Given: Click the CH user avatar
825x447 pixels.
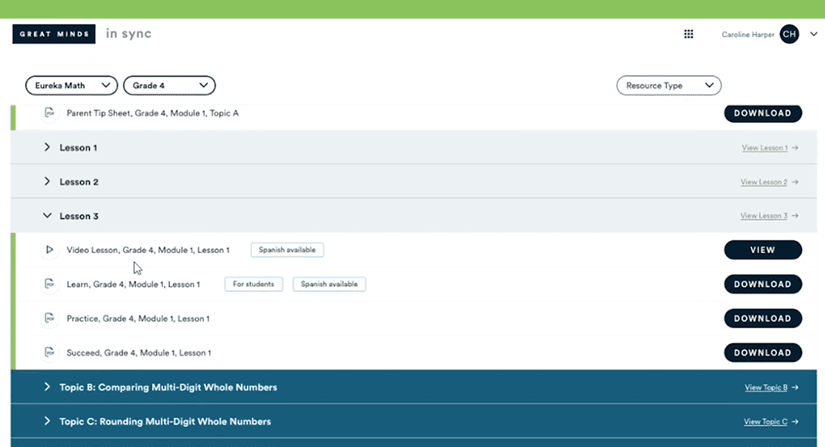Looking at the screenshot, I should click(789, 34).
